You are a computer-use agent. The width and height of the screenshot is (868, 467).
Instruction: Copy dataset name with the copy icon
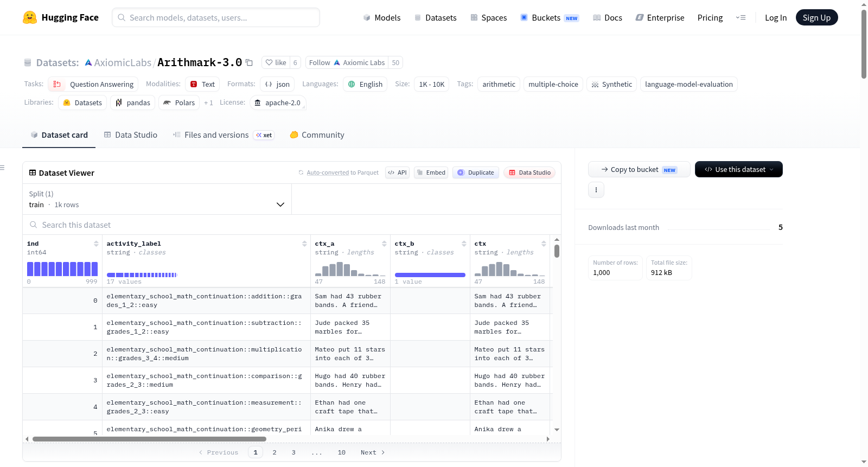[250, 62]
